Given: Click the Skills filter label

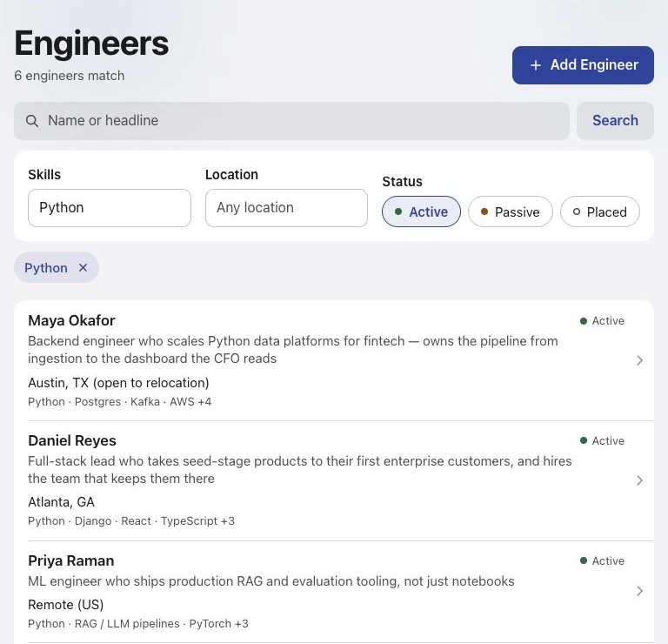Looking at the screenshot, I should click(44, 175).
